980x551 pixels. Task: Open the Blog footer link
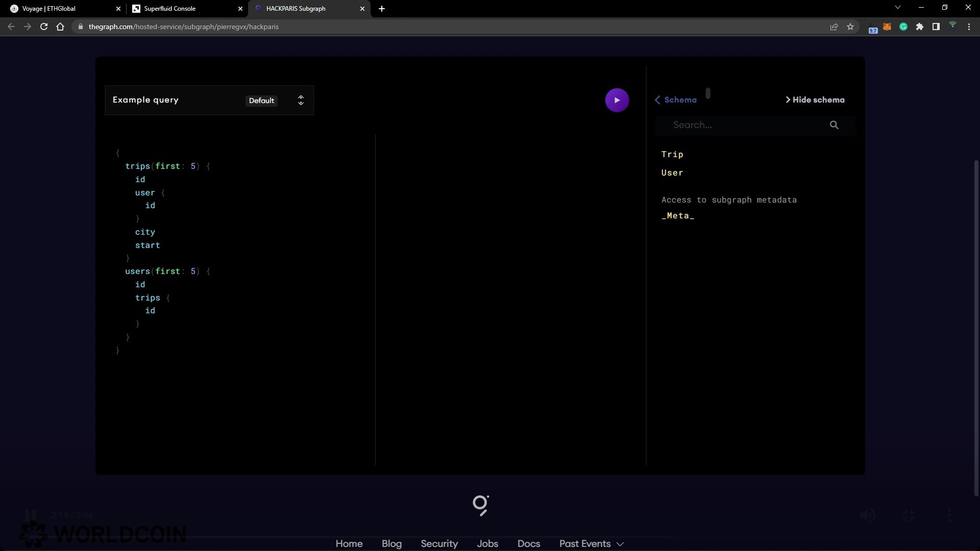(391, 544)
